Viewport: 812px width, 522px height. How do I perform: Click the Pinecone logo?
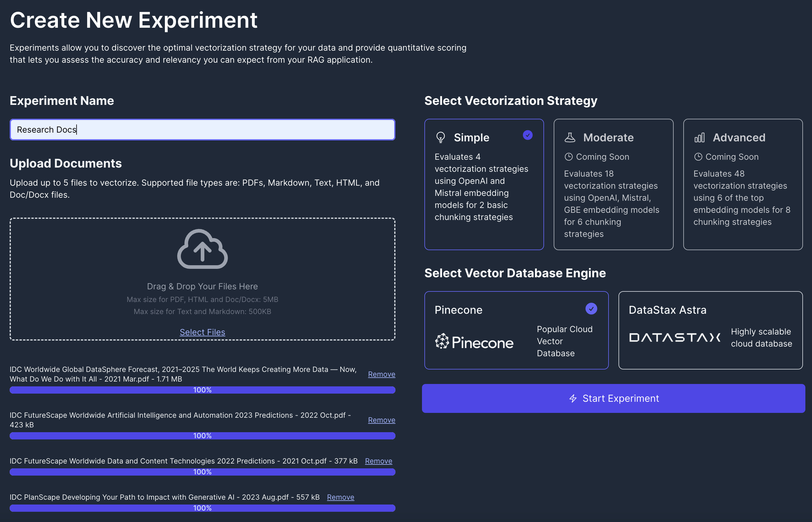(474, 342)
